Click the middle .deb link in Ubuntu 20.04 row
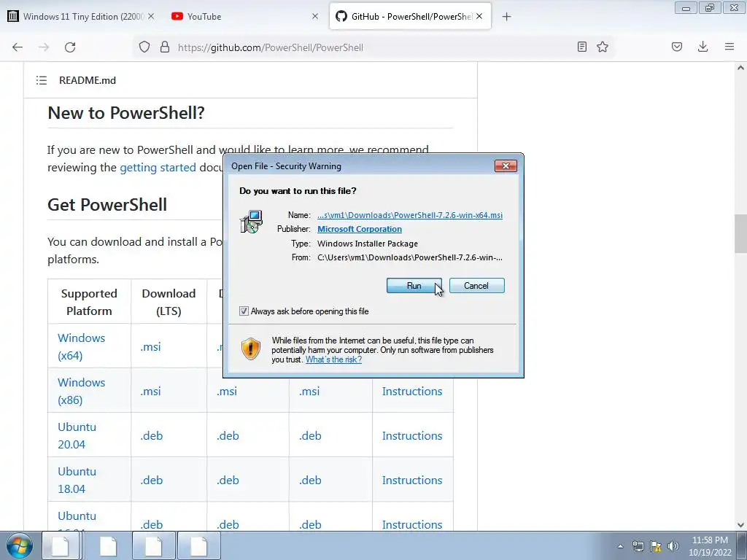747x560 pixels. pos(228,436)
